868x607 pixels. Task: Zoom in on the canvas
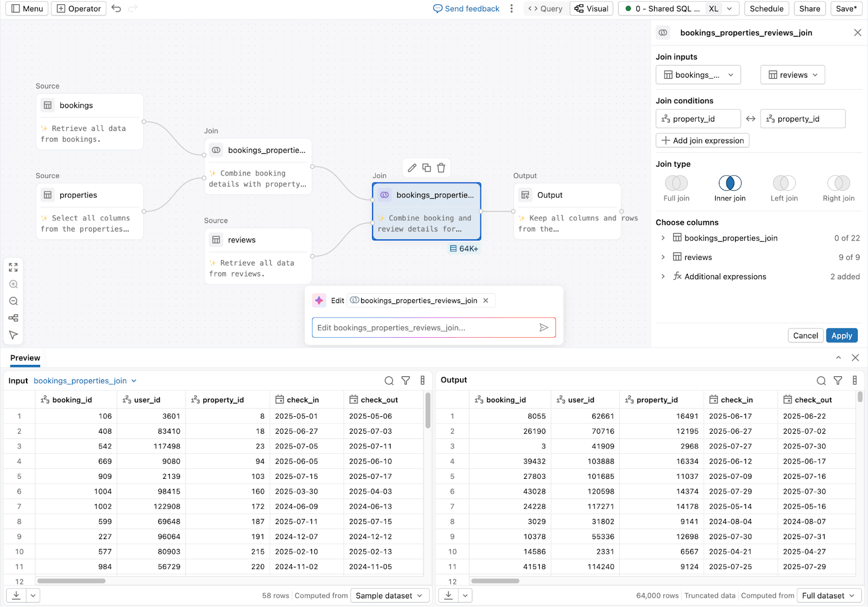(x=13, y=284)
